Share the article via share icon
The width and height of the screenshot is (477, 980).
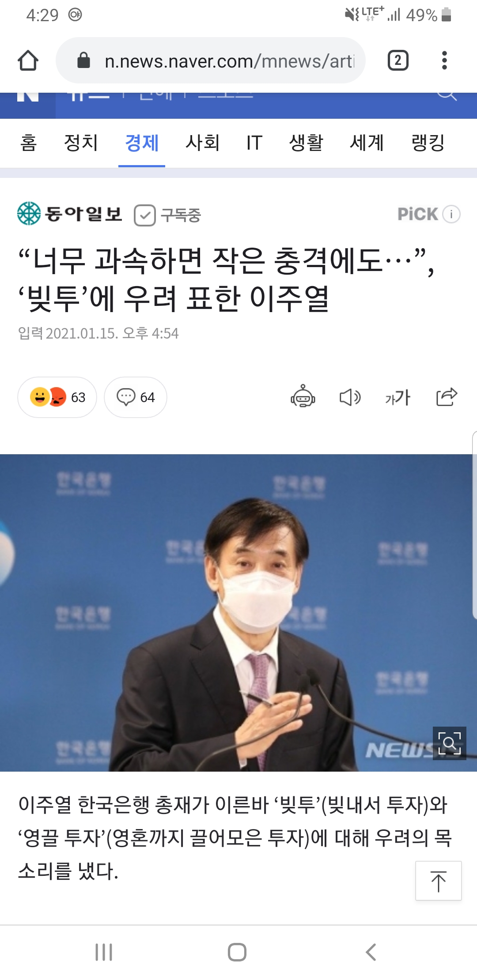click(x=447, y=397)
